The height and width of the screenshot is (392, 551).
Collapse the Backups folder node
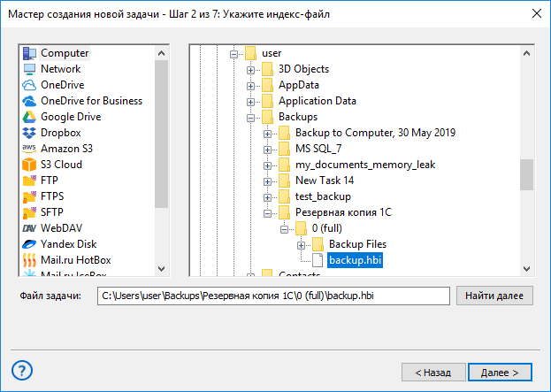click(x=250, y=118)
